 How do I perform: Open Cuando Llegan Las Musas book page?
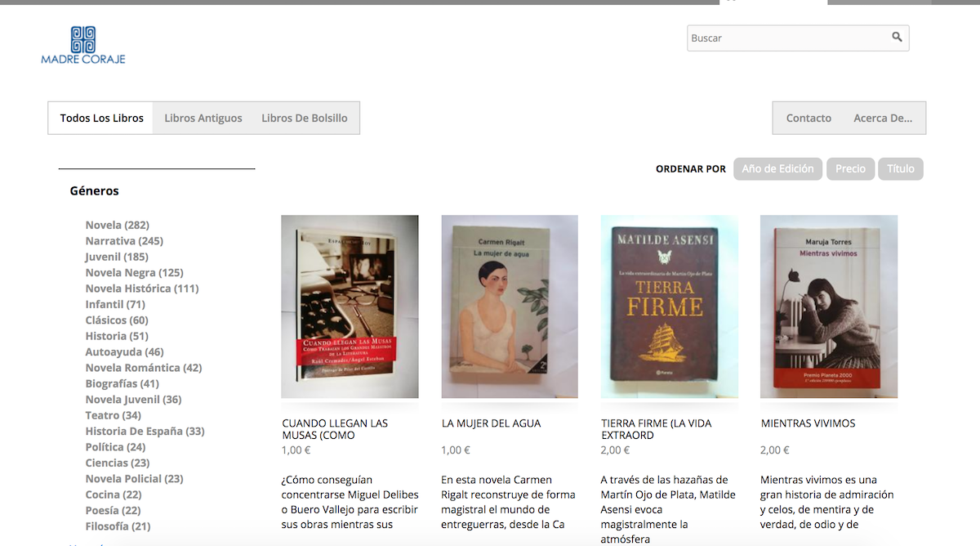(350, 307)
